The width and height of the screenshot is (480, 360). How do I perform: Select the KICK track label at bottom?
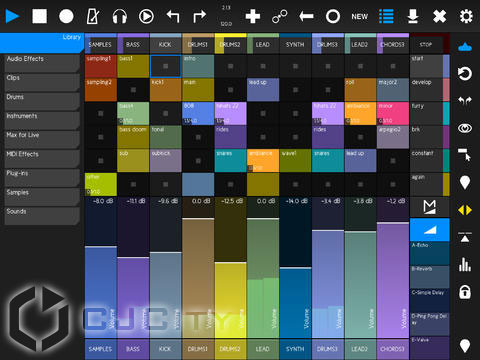click(x=165, y=349)
